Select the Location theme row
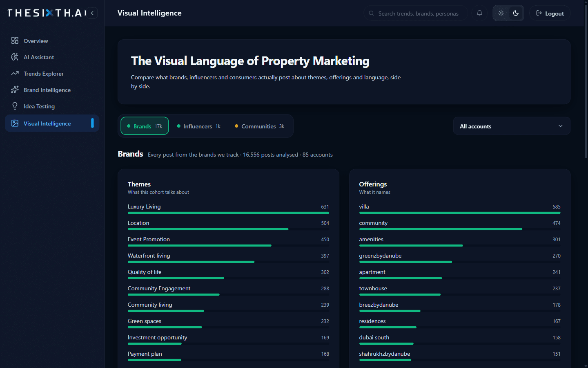588x368 pixels. (228, 225)
